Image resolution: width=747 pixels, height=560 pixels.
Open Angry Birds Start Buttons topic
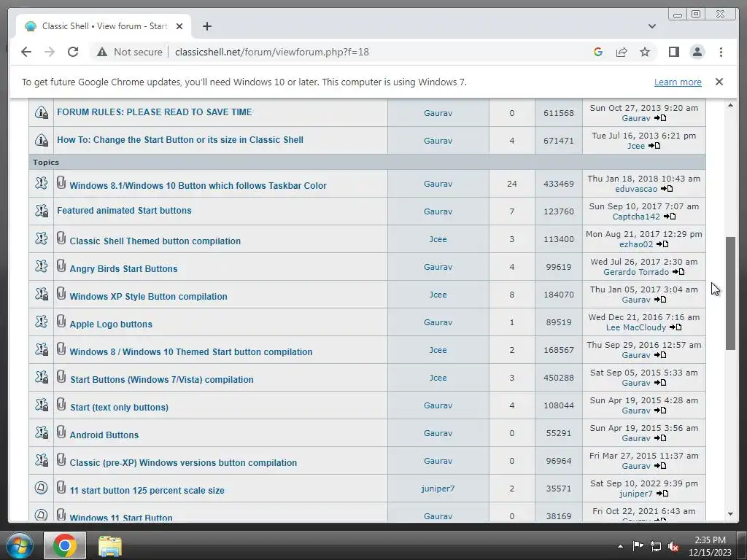coord(123,268)
